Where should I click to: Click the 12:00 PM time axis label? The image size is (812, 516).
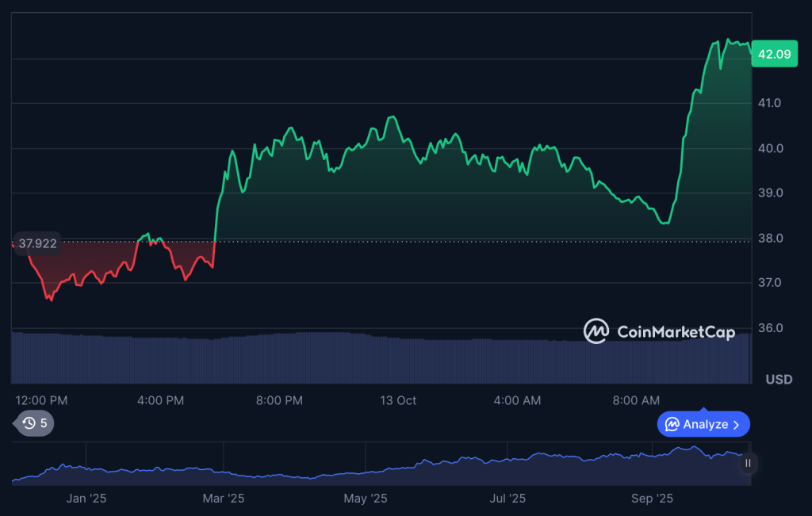(41, 400)
